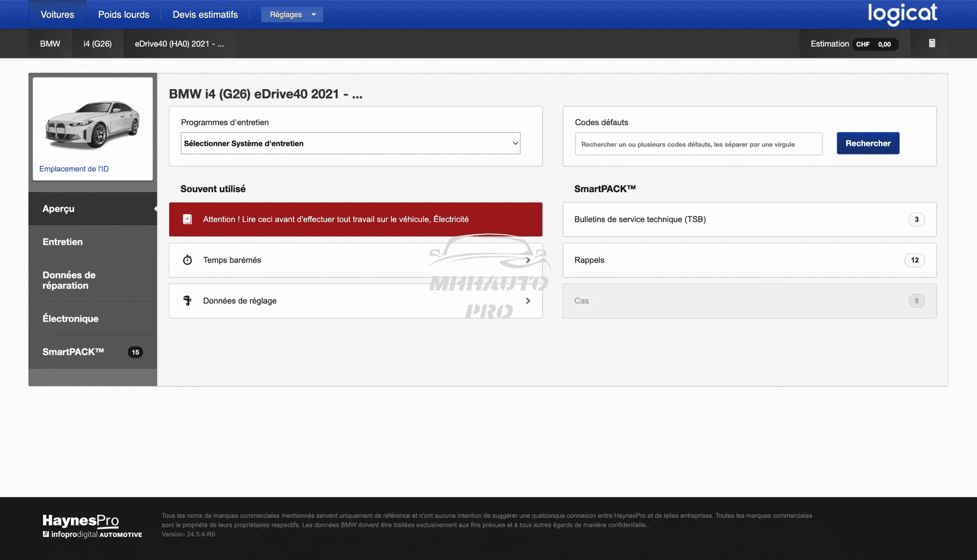The width and height of the screenshot is (977, 560).
Task: Click the SmartPACK 15 count badge in sidebar
Action: point(135,352)
